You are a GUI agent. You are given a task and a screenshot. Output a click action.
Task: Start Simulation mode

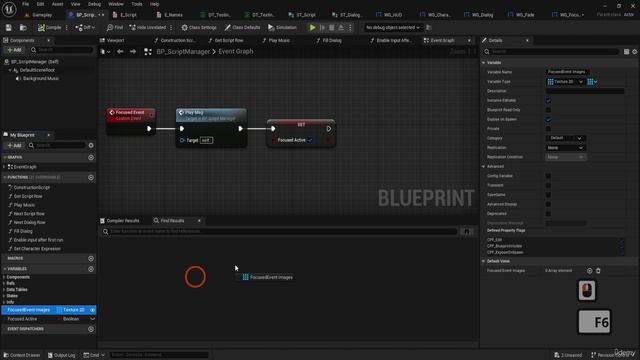(282, 27)
